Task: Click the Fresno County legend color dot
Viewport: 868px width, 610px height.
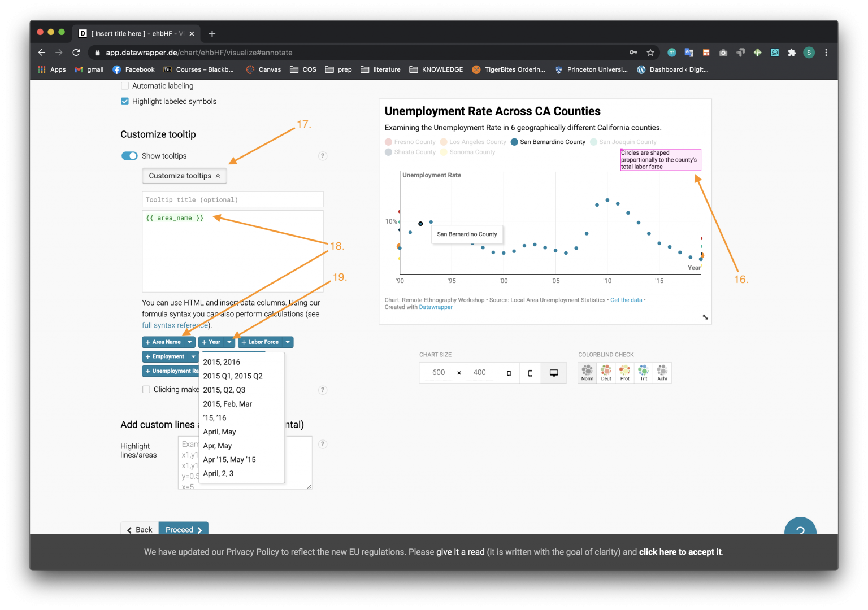Action: pos(388,142)
